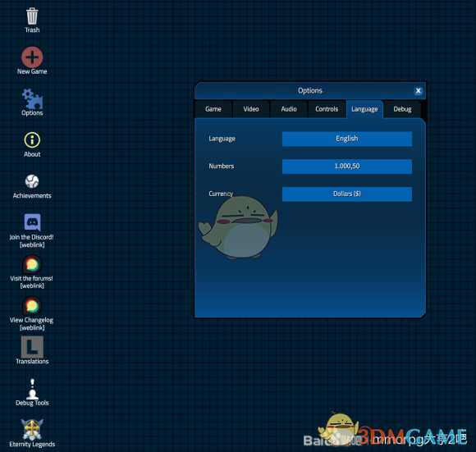Viewport: 476px width, 452px height.
Task: Switch to the Controls tab
Action: point(327,109)
